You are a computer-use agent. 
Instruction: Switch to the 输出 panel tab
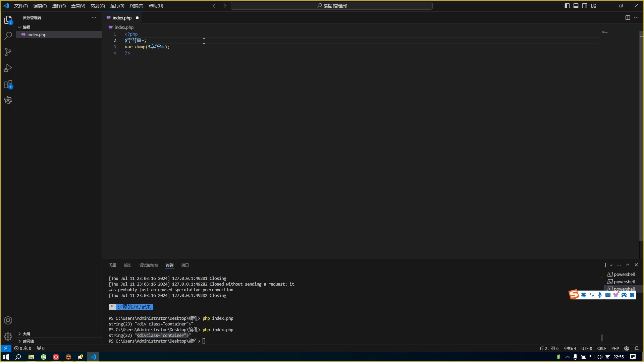[x=127, y=265]
